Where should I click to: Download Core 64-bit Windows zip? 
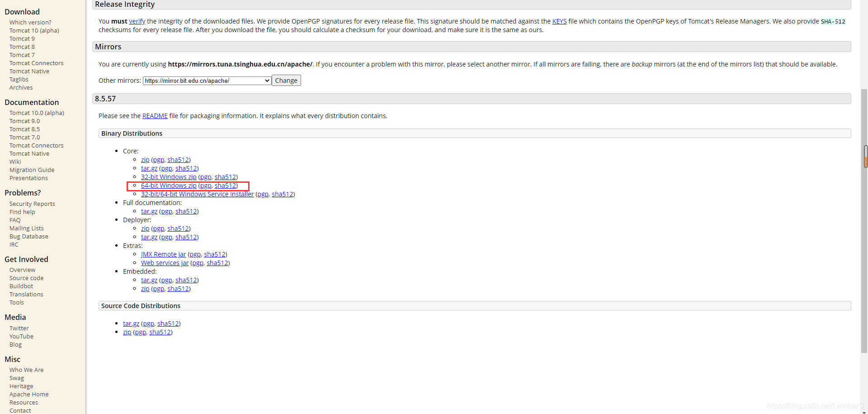(x=169, y=186)
